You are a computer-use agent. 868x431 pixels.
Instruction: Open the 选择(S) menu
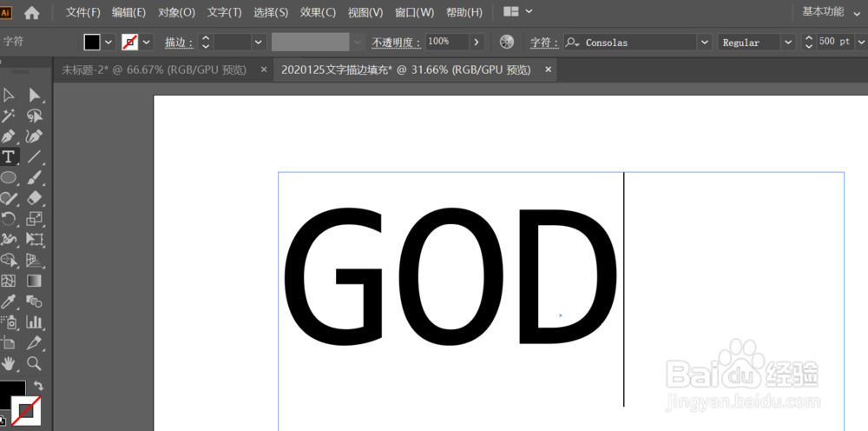tap(271, 12)
